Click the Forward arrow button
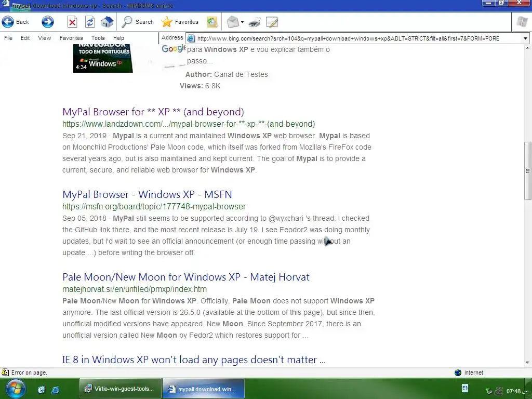Viewport: 532px width, 399px height. point(47,22)
